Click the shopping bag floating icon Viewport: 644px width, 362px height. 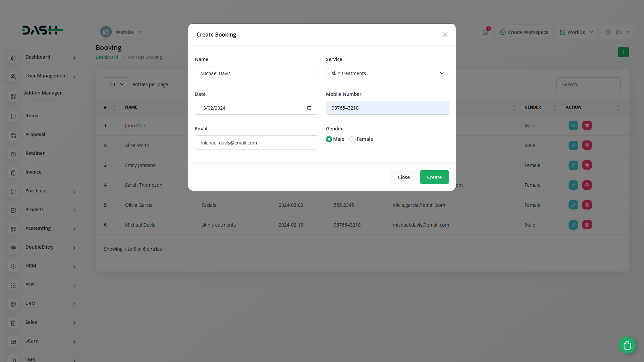(x=627, y=345)
